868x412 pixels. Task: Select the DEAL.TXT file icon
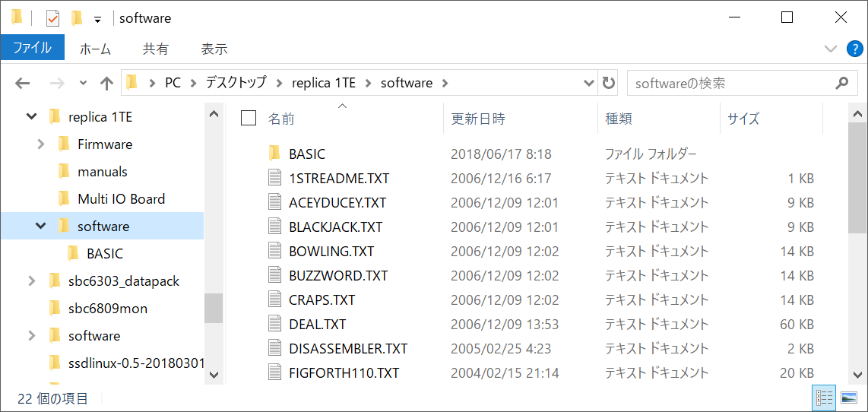coord(275,325)
